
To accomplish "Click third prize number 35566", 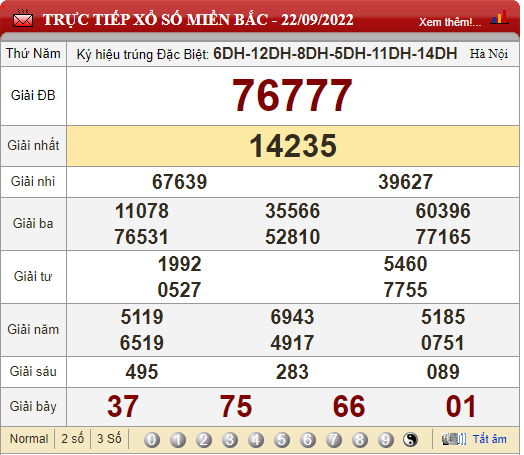I will click(x=292, y=211).
